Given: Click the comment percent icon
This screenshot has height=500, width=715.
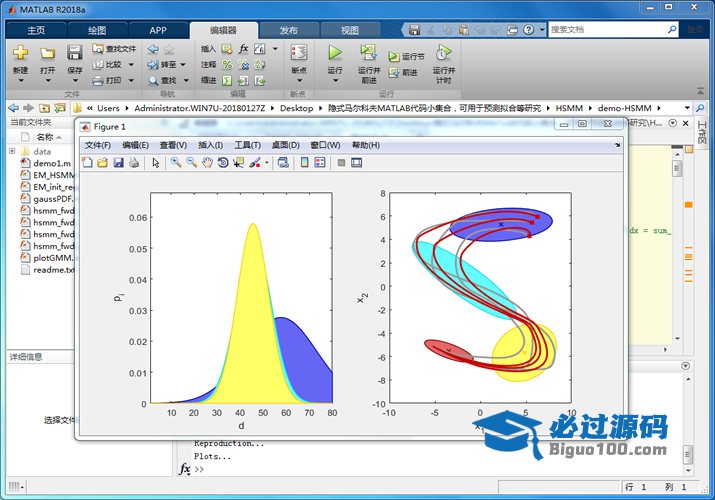Looking at the screenshot, I should 227,65.
